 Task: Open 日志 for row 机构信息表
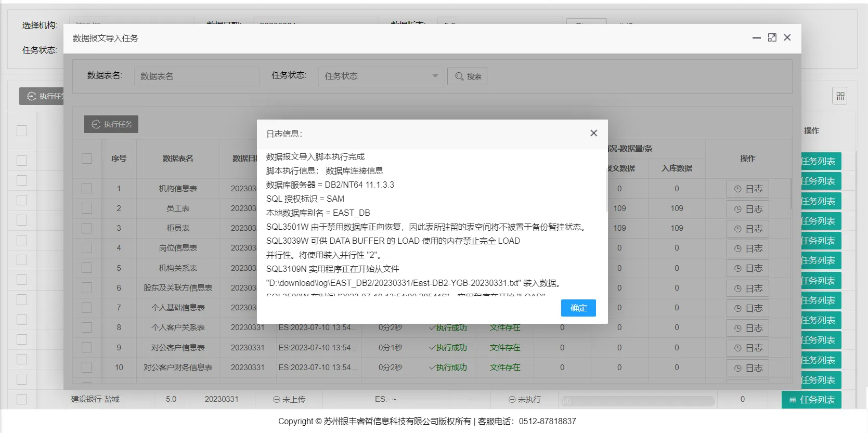point(747,189)
